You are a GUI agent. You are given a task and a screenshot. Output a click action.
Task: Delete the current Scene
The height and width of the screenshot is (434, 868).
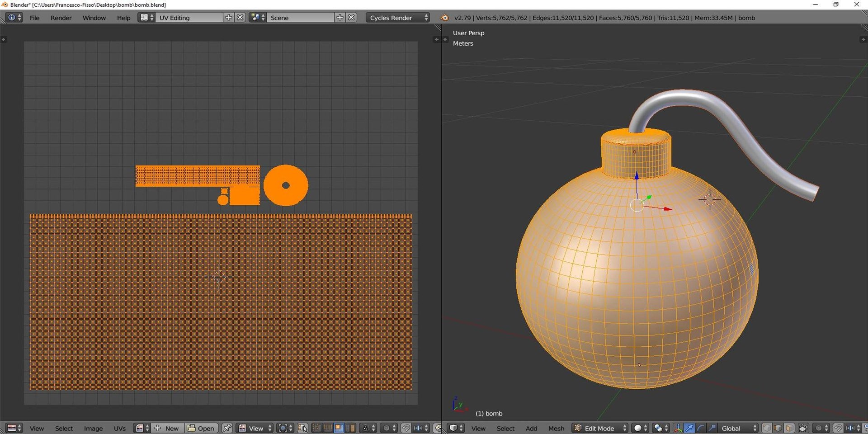point(352,18)
